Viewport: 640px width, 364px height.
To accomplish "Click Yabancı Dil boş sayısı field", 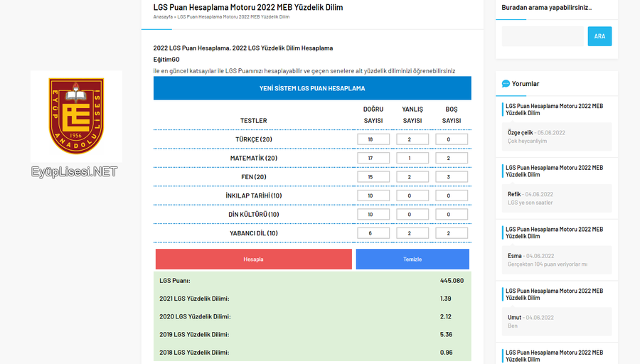I will [452, 233].
